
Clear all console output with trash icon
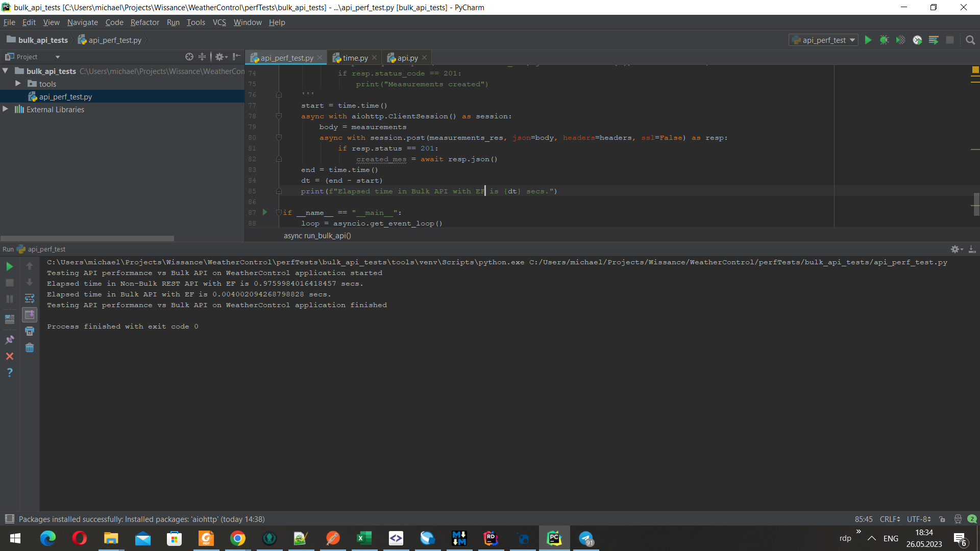point(30,348)
